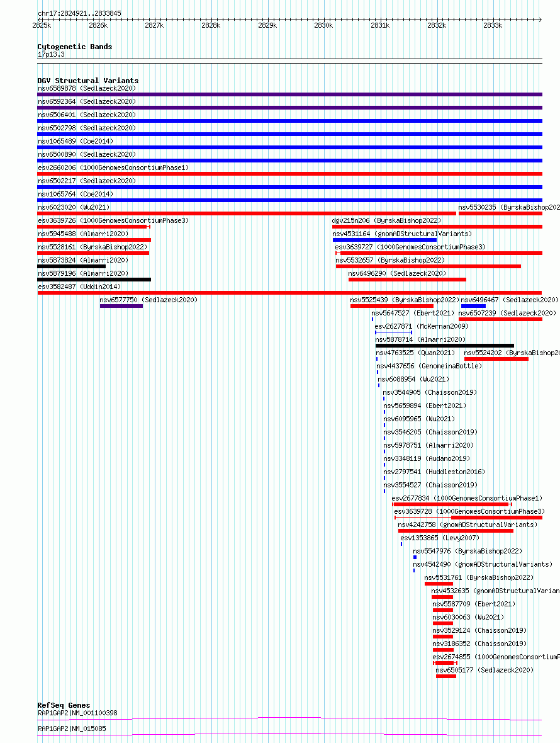Click label nsv6507239 (Sedlazeck2020)
This screenshot has width=560, height=743.
507,314
